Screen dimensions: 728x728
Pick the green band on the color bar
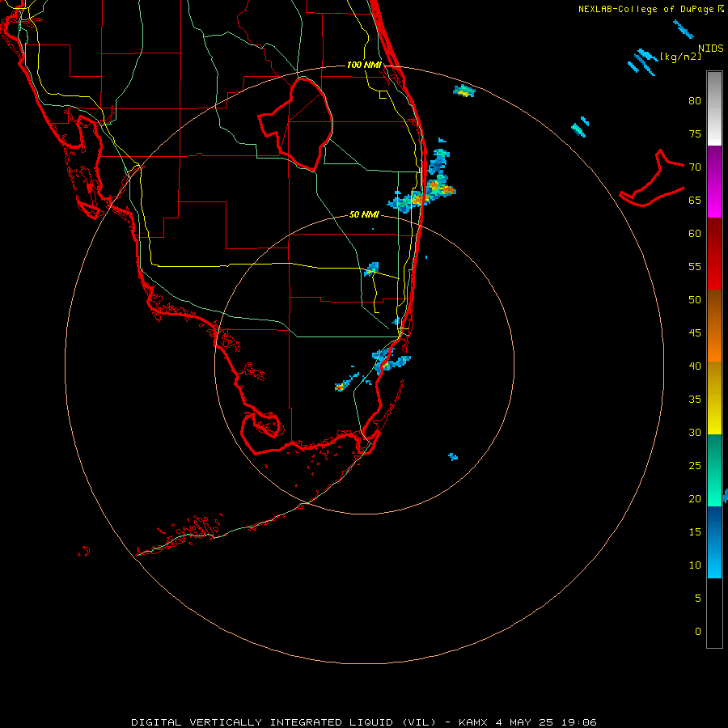coord(714,470)
